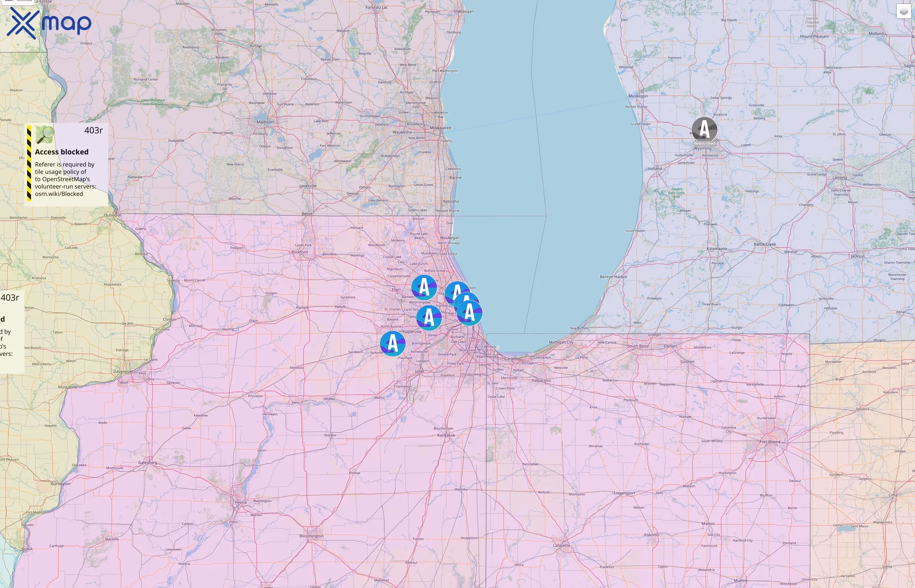
Task: Select the gray A marker near Wyoming, Michigan
Action: (x=704, y=129)
